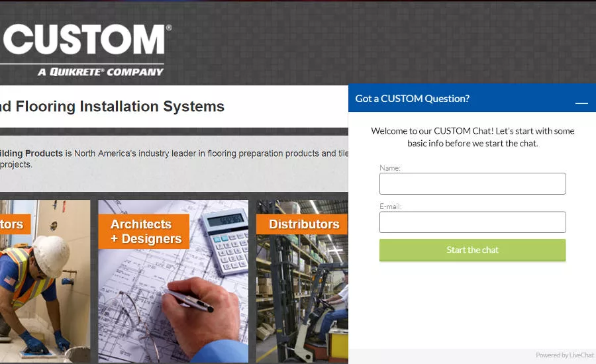This screenshot has height=364, width=596.
Task: Click the 'ilding Products' bold text
Action: click(31, 154)
